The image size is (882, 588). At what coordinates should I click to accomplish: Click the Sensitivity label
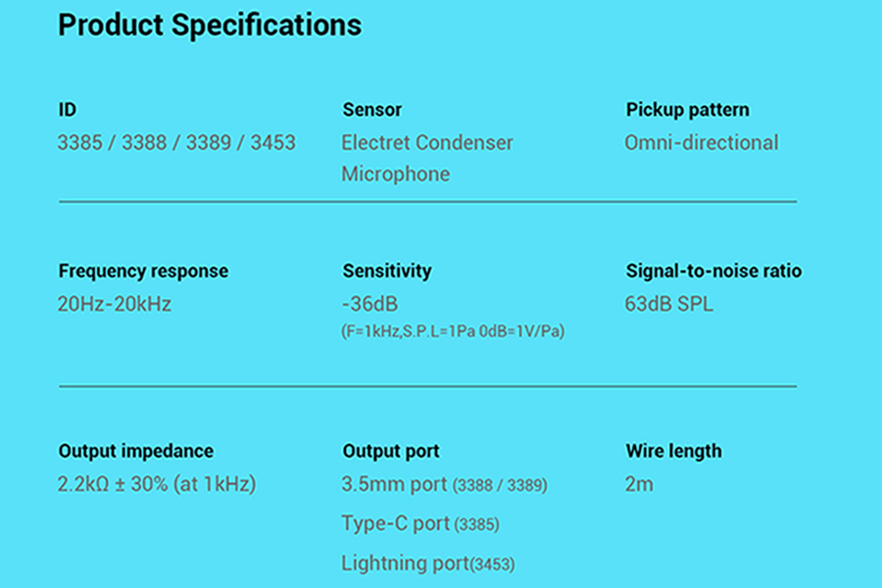(387, 271)
